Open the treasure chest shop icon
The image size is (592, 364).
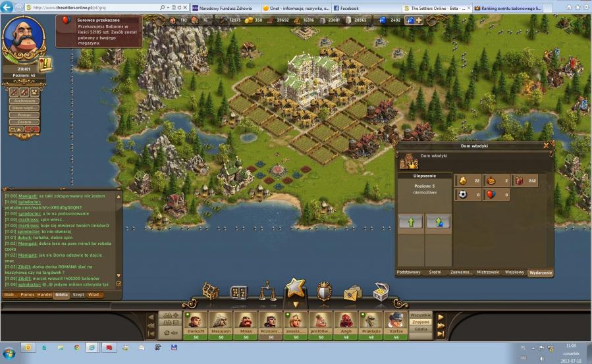tap(381, 291)
